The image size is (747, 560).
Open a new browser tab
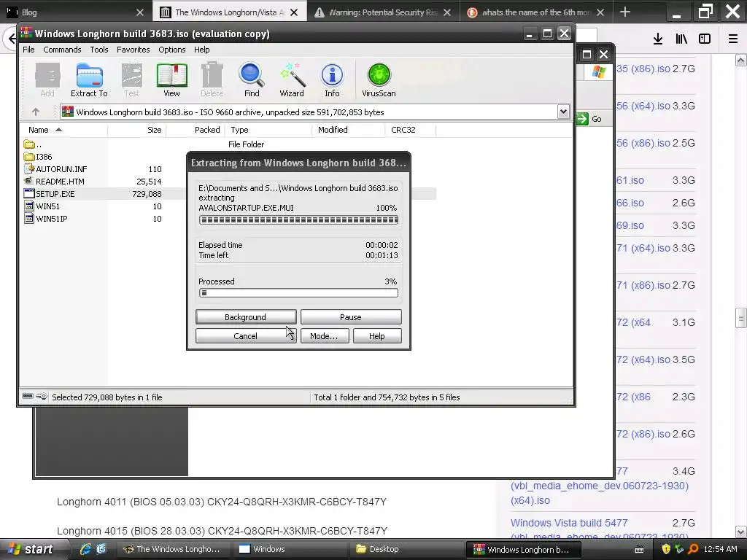click(x=625, y=12)
